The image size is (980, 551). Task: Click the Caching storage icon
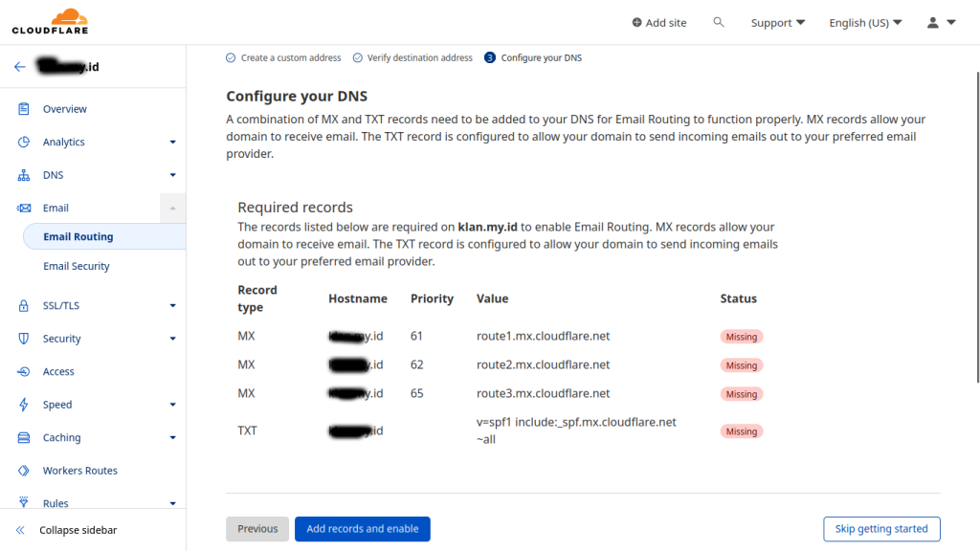point(24,437)
